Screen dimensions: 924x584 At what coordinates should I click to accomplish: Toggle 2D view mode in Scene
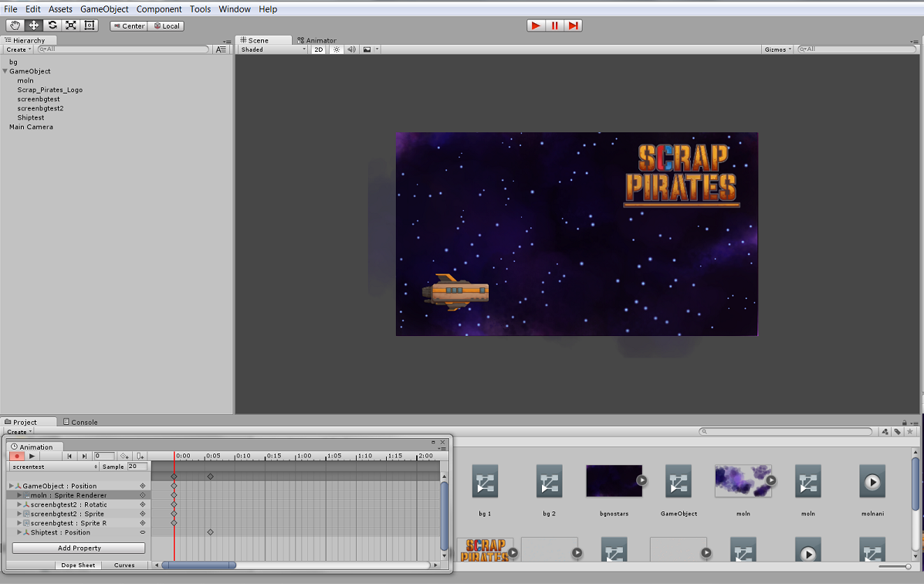(x=318, y=49)
